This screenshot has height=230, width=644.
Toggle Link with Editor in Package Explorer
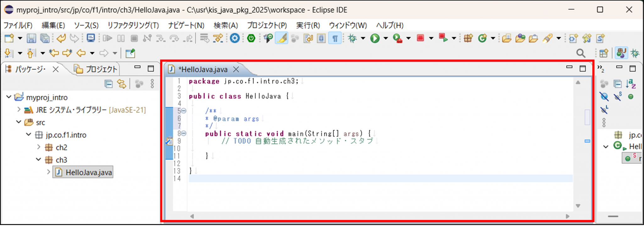pos(122,84)
